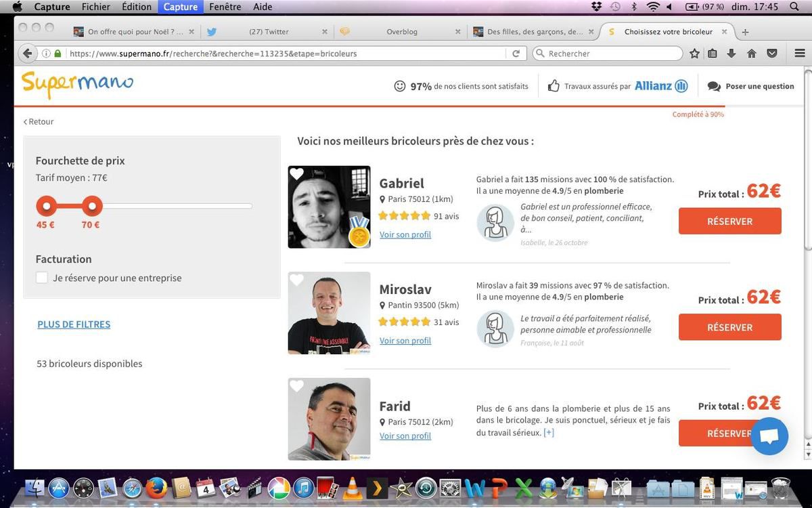Check 'Je réserve pour une entreprise'

click(x=42, y=278)
